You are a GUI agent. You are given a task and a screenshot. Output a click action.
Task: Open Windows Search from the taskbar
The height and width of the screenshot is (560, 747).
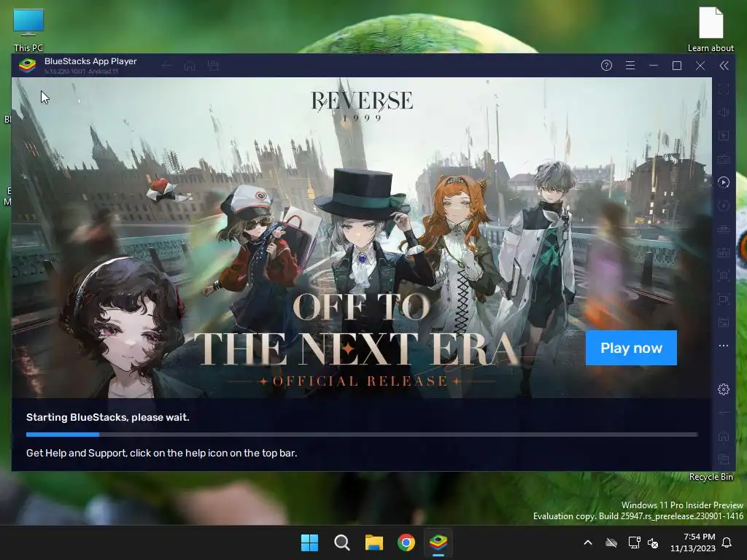pyautogui.click(x=341, y=542)
